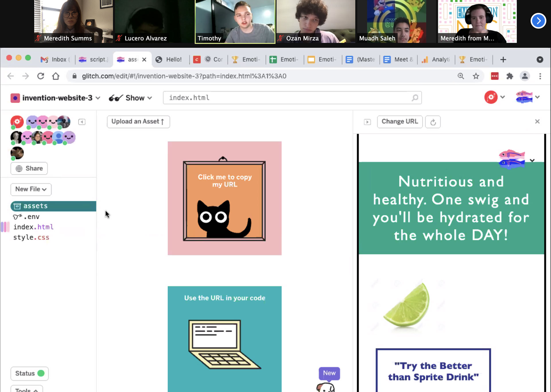Click the 'Click me to copy my URL' cat asset
The image size is (551, 392).
pos(224,198)
